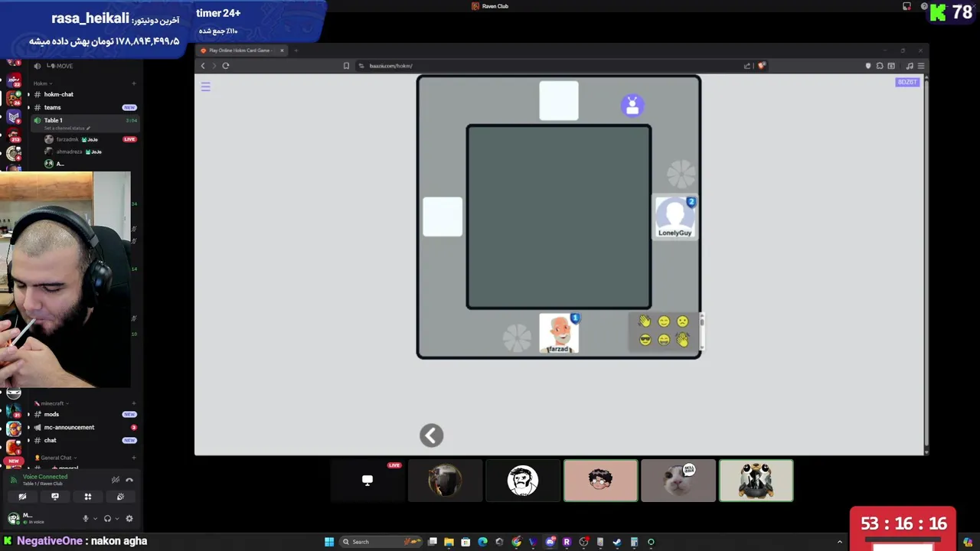Click the round back arrow button
The height and width of the screenshot is (551, 980).
pos(431,435)
